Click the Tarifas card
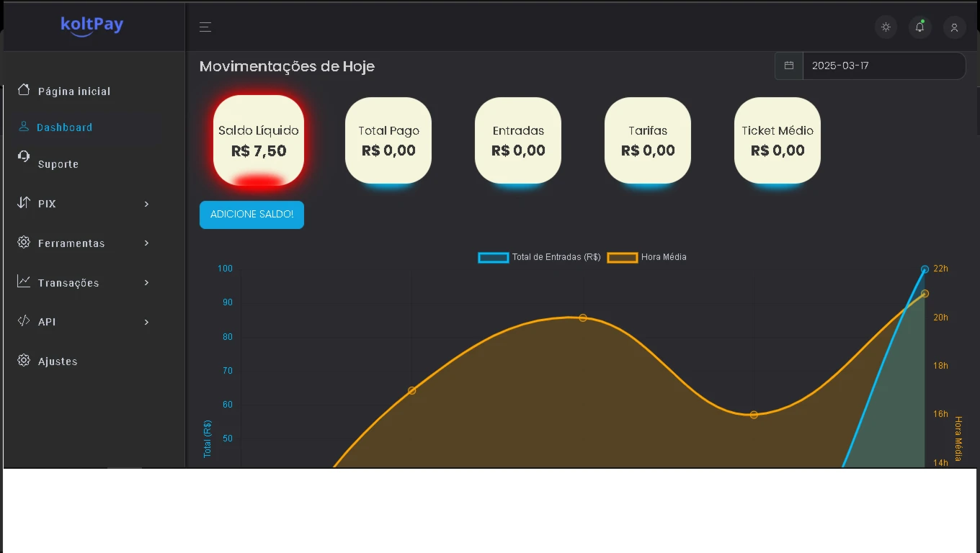This screenshot has height=553, width=980. [648, 140]
